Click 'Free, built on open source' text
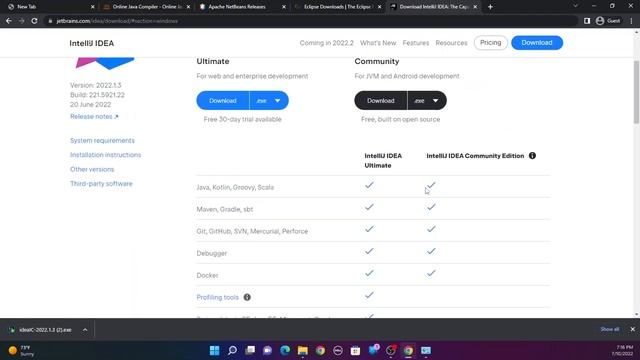 pyautogui.click(x=400, y=119)
